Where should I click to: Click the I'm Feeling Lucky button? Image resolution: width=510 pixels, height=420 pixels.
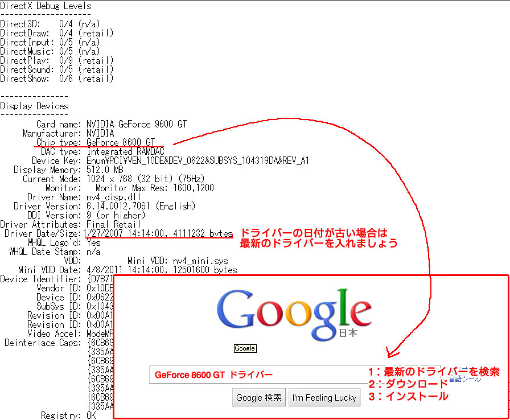pyautogui.click(x=324, y=397)
